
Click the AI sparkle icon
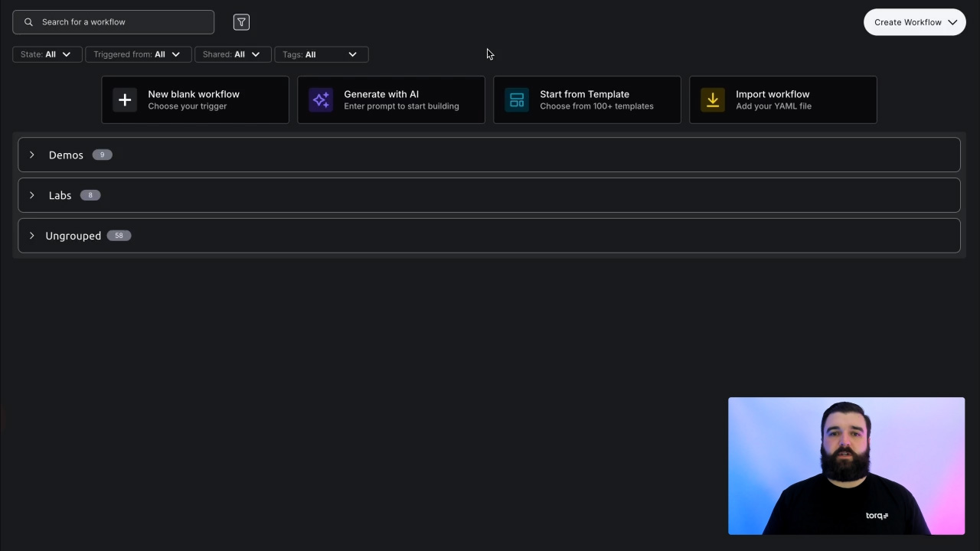[x=321, y=100]
